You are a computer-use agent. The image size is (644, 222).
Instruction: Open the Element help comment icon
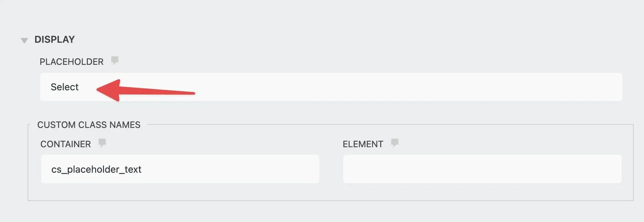click(x=395, y=143)
